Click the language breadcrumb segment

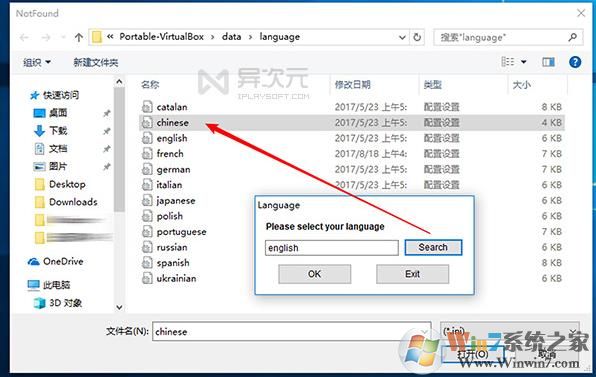tap(280, 37)
